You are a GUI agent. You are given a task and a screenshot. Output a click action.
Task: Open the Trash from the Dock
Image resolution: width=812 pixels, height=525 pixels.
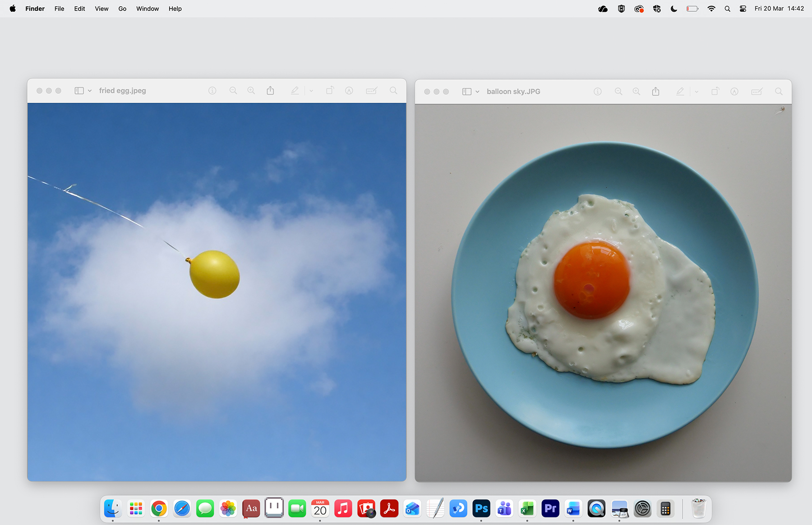click(698, 508)
